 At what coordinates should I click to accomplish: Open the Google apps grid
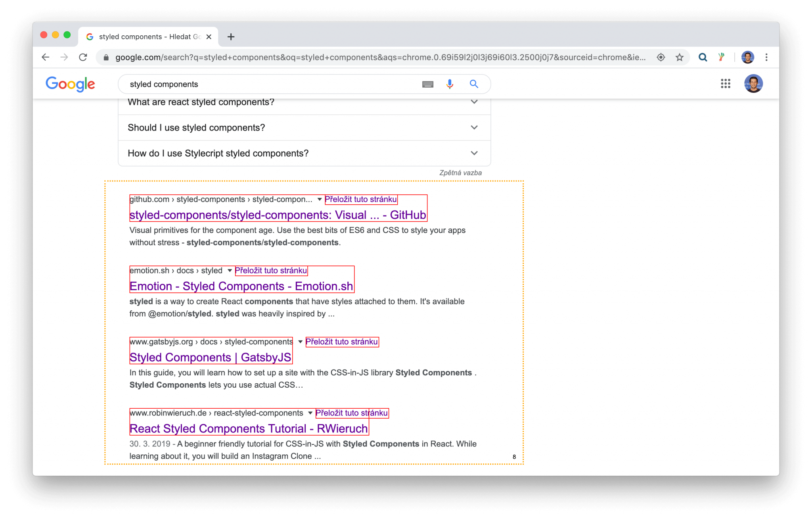point(725,84)
